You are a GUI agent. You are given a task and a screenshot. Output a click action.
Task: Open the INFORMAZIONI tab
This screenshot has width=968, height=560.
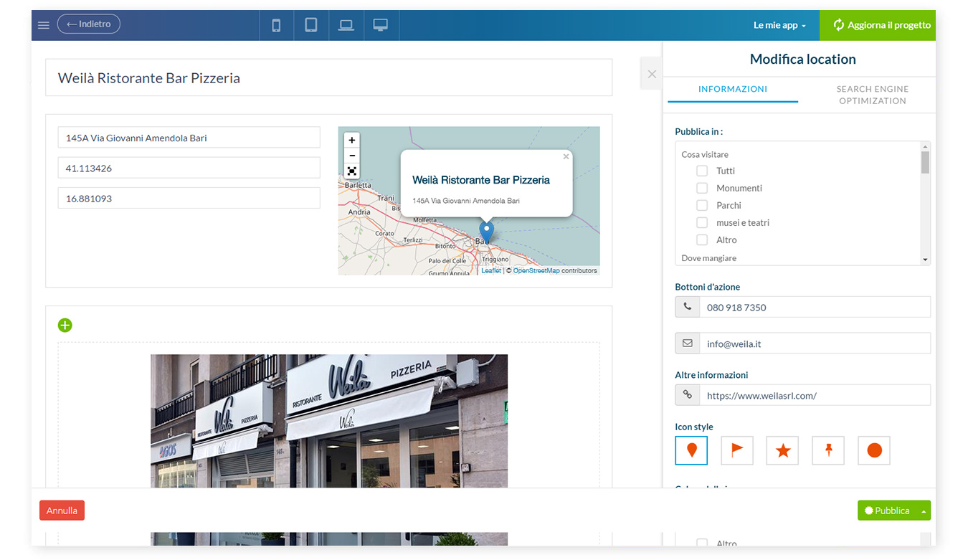(733, 89)
